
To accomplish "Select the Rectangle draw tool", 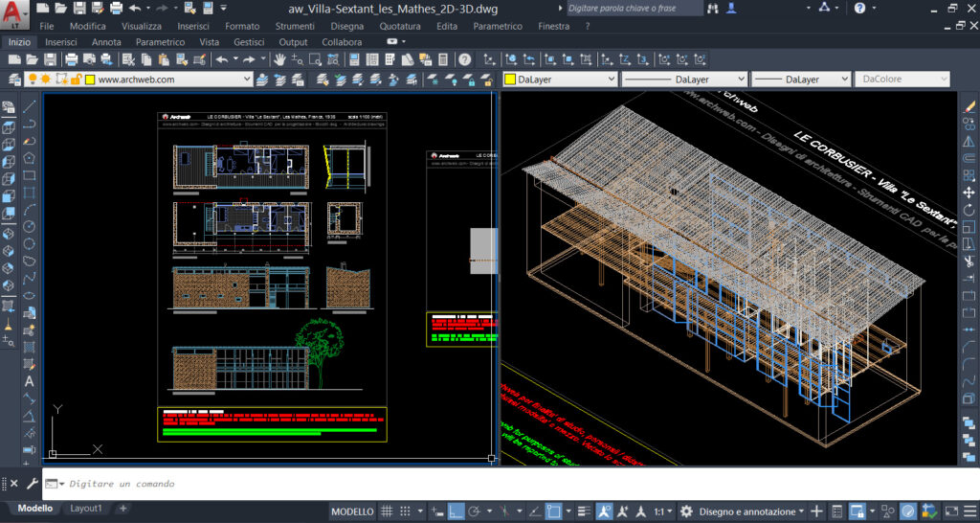I will click(x=30, y=176).
